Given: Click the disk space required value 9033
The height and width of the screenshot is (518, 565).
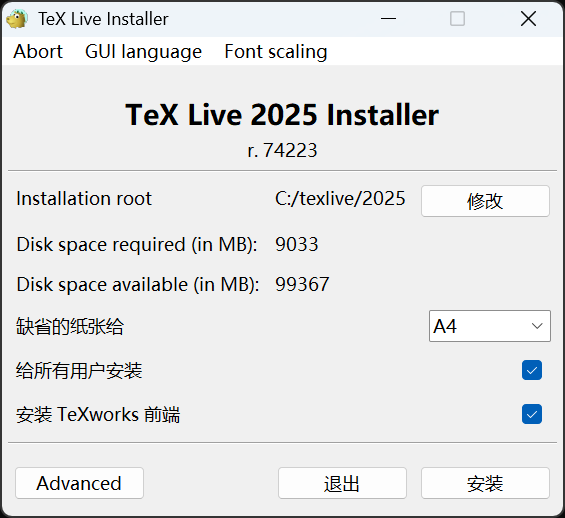Looking at the screenshot, I should tap(297, 244).
